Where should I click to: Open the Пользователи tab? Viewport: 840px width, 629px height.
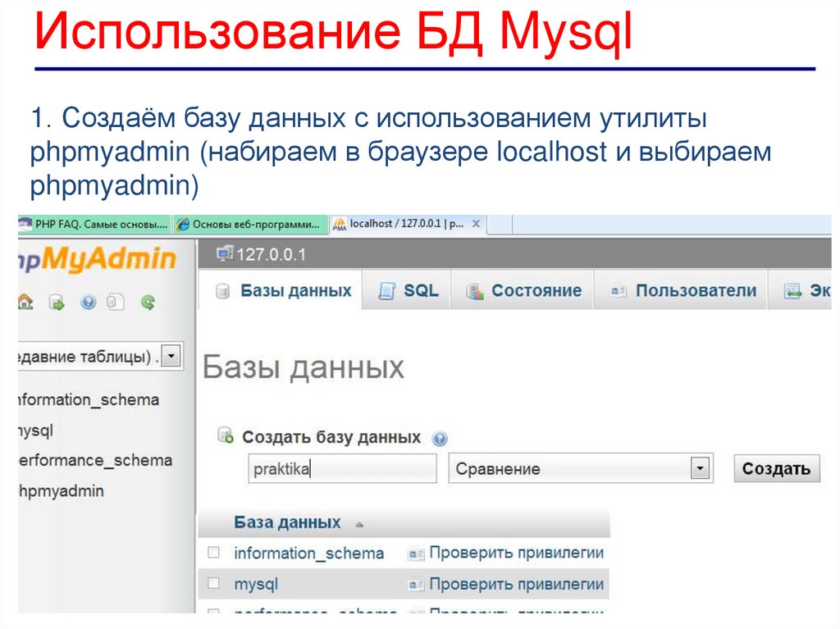click(x=682, y=291)
